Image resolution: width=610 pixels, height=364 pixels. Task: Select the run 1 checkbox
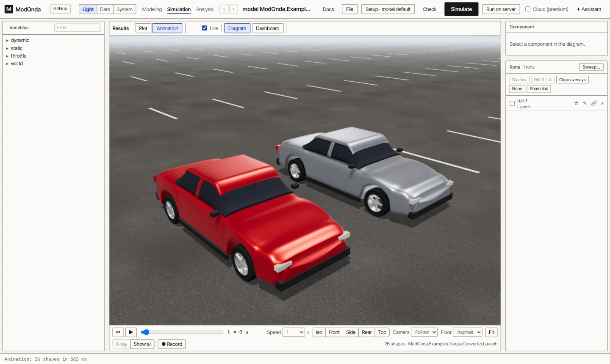coord(512,103)
